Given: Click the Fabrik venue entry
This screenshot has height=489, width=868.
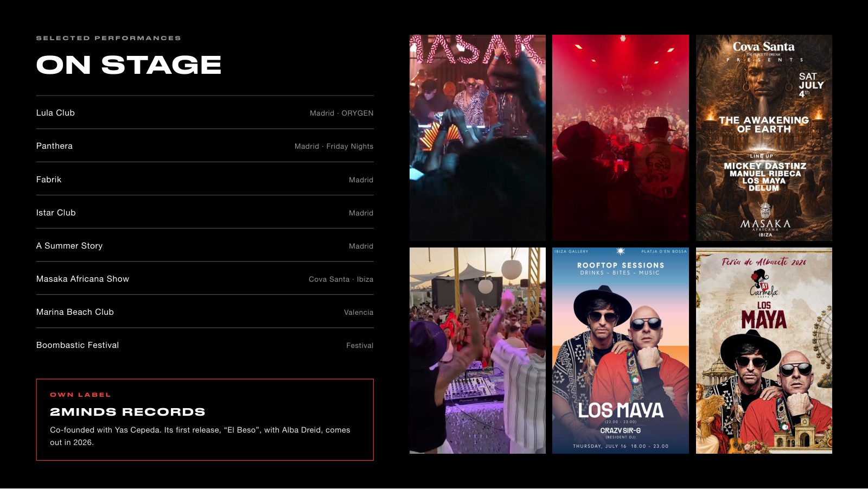Looking at the screenshot, I should point(49,180).
